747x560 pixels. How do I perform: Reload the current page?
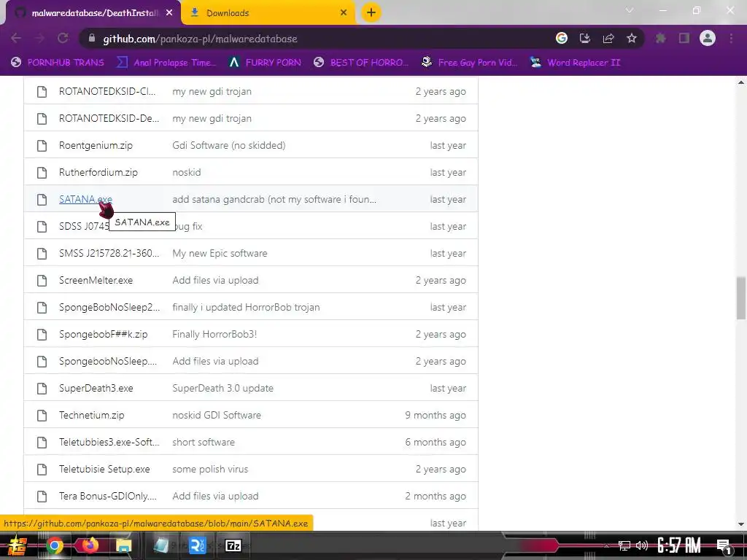(x=63, y=38)
